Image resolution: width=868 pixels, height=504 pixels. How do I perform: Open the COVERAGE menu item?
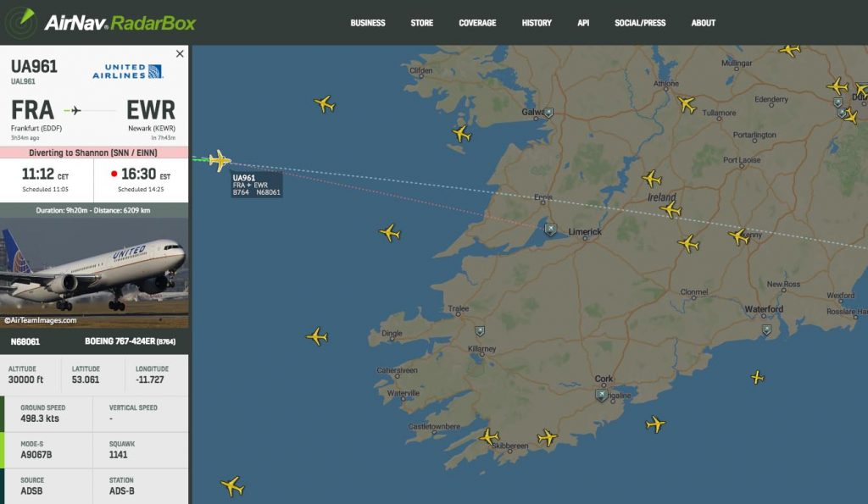pyautogui.click(x=477, y=23)
